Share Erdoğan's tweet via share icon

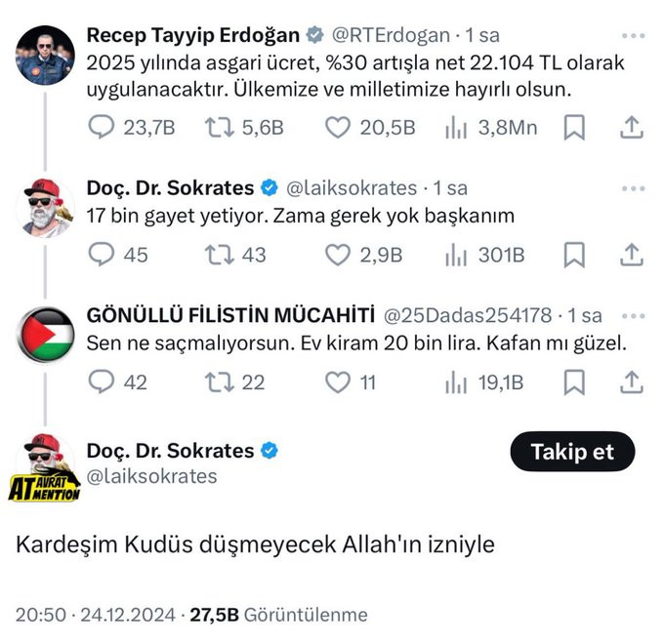pos(631,127)
